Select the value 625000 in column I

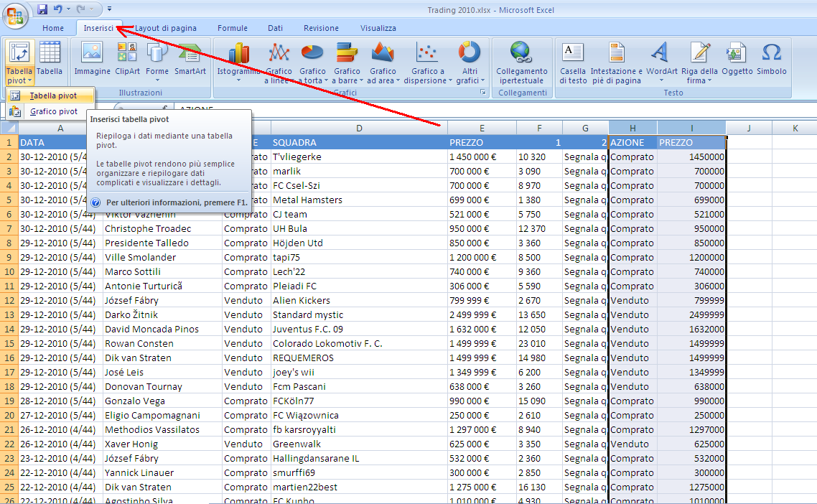pos(691,444)
